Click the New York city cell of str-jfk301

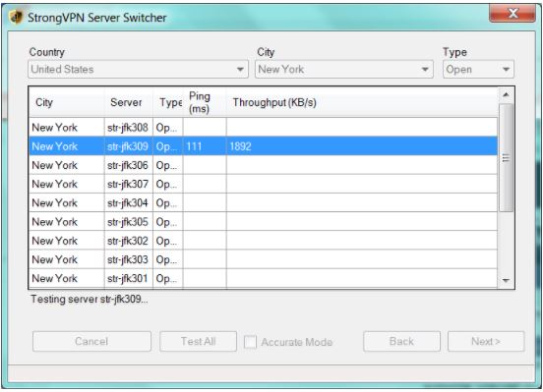(x=67, y=278)
